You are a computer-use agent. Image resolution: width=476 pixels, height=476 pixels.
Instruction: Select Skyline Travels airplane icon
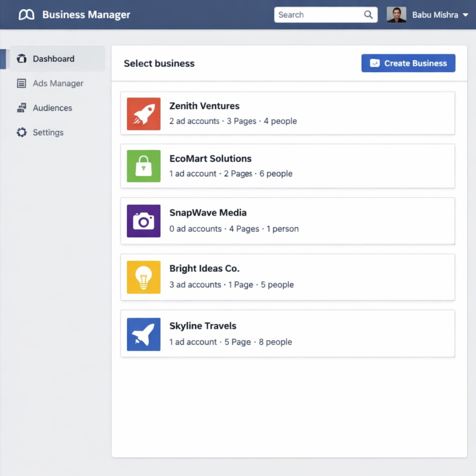pos(144,334)
